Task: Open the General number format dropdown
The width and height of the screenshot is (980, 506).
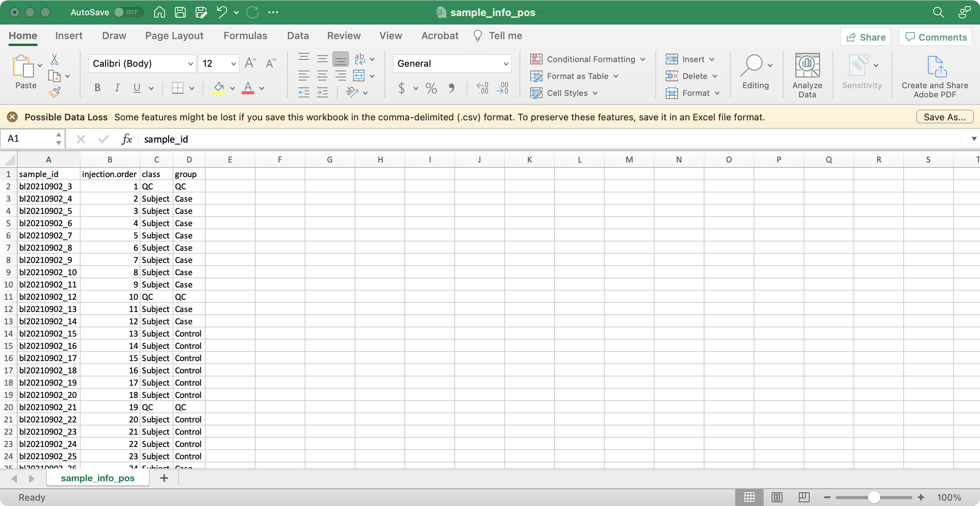Action: pos(505,63)
